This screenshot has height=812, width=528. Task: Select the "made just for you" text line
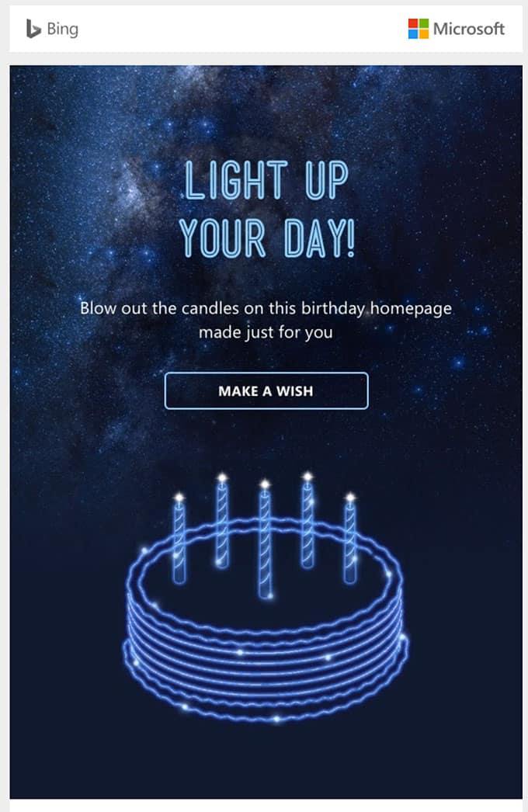coord(266,332)
